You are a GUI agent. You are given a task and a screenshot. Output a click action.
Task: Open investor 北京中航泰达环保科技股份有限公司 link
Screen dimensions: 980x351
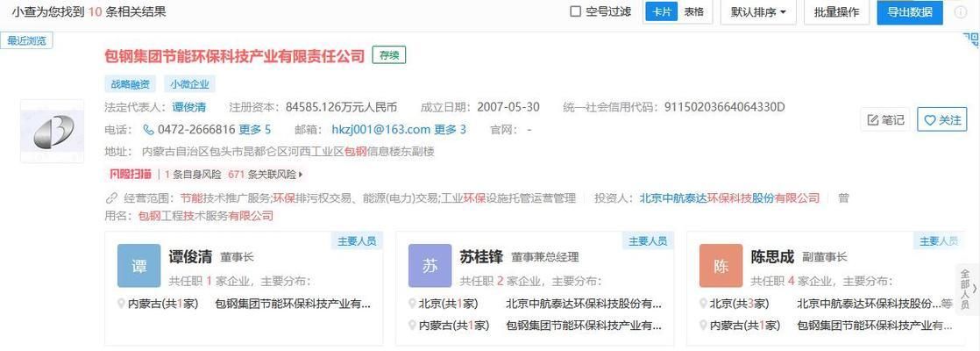[729, 198]
